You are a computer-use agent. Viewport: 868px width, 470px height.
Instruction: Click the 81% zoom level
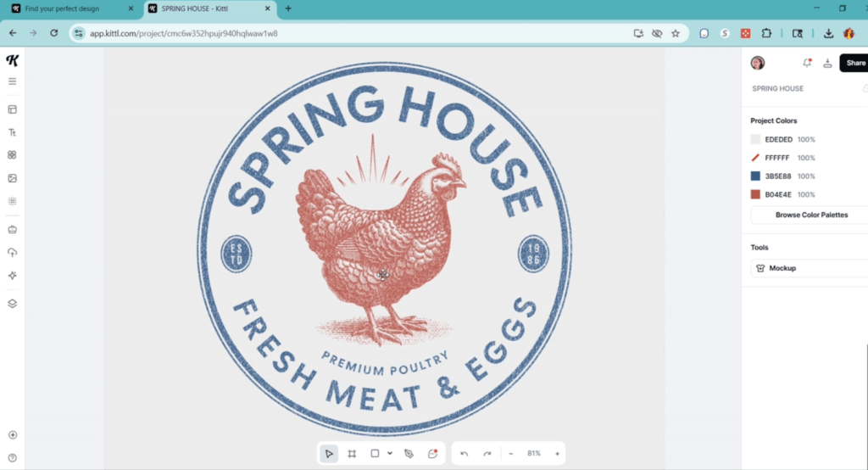tap(533, 454)
